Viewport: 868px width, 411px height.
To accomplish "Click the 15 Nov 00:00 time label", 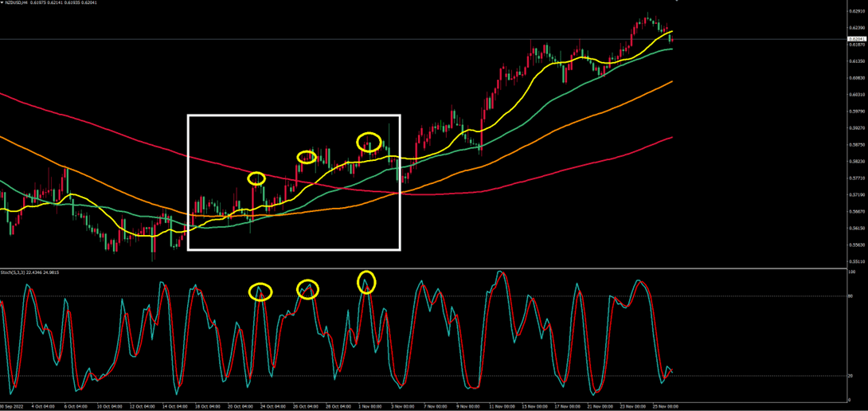I will (x=535, y=406).
